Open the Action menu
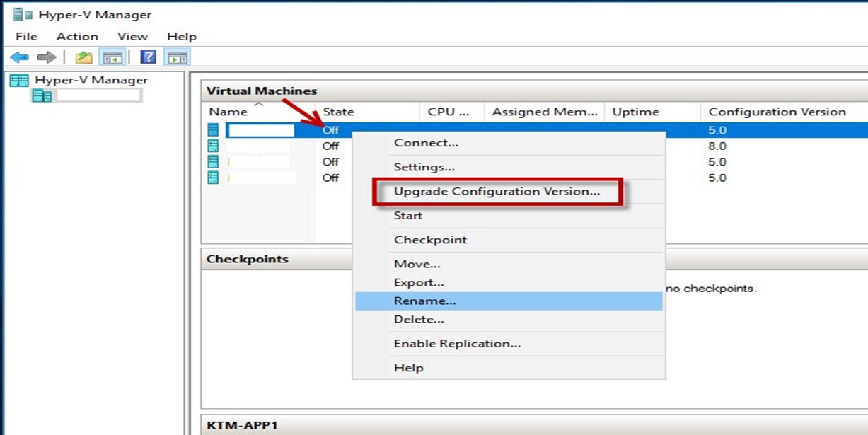 coord(77,36)
